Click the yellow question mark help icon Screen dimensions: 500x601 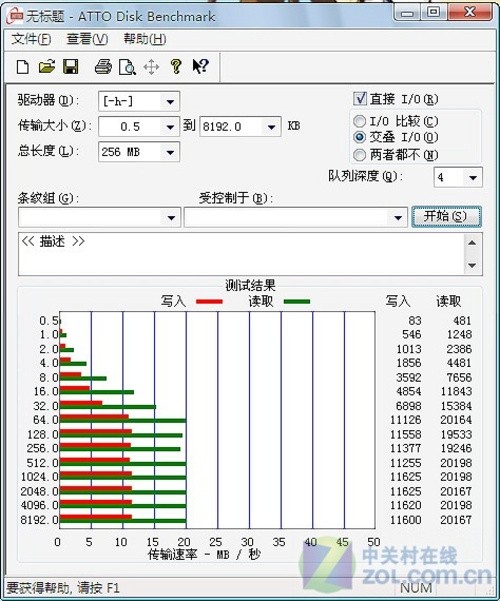(x=176, y=67)
